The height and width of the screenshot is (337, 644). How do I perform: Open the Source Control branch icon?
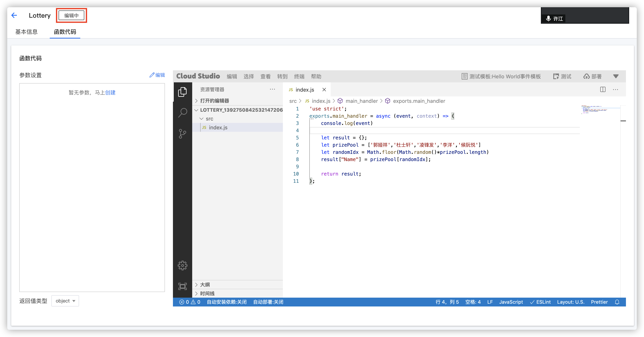pos(183,134)
